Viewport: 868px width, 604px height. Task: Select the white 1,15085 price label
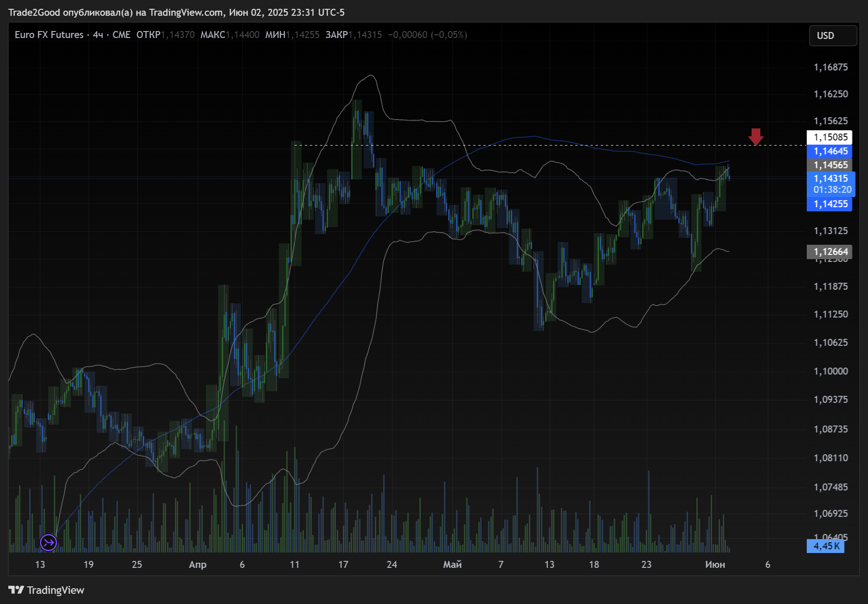[830, 137]
